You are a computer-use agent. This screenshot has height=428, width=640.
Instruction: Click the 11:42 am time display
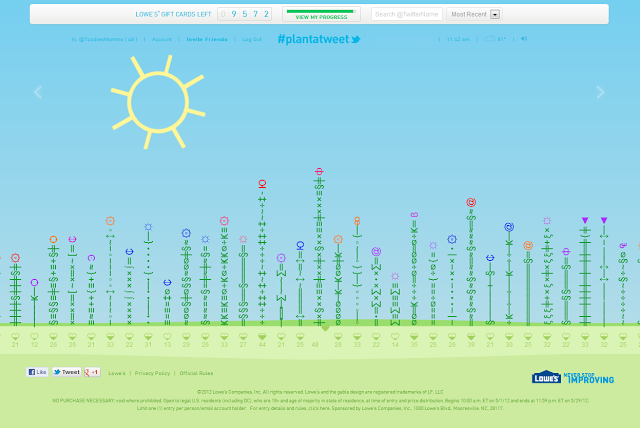[458, 39]
